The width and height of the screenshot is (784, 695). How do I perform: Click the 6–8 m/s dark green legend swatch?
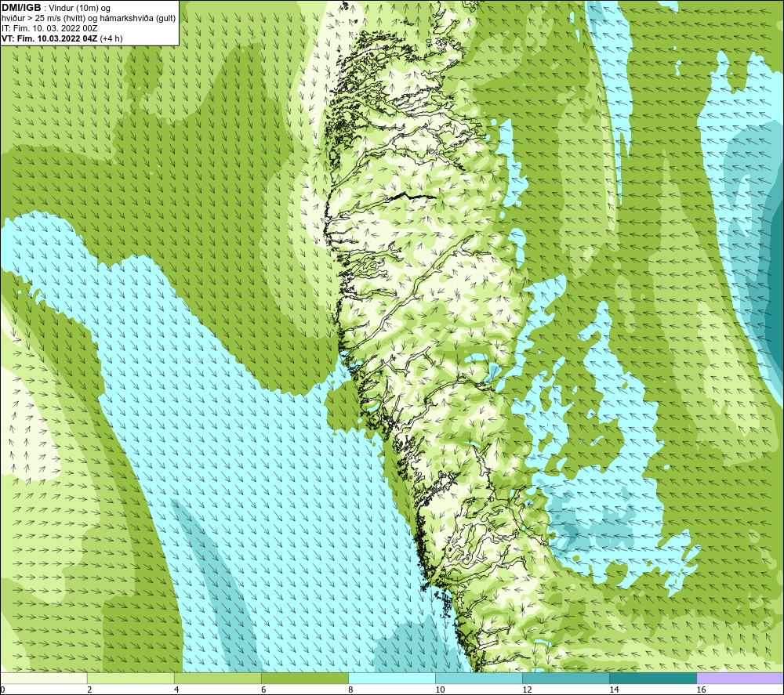point(305,678)
